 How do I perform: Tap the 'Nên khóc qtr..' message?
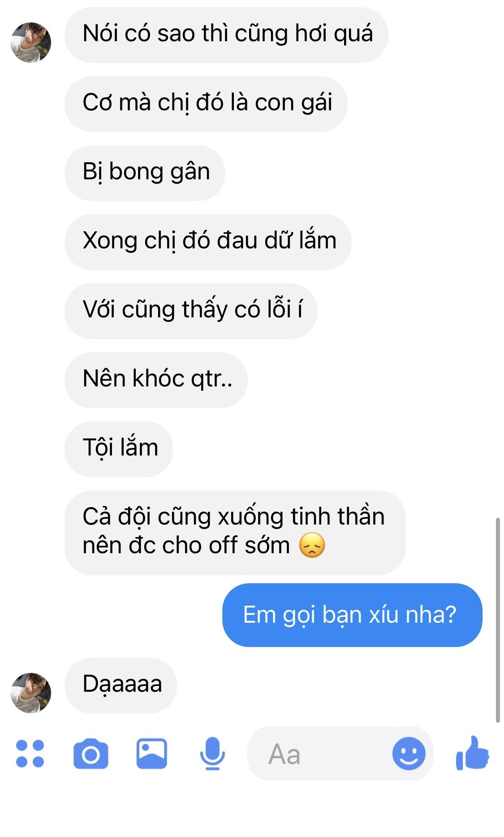click(x=156, y=380)
